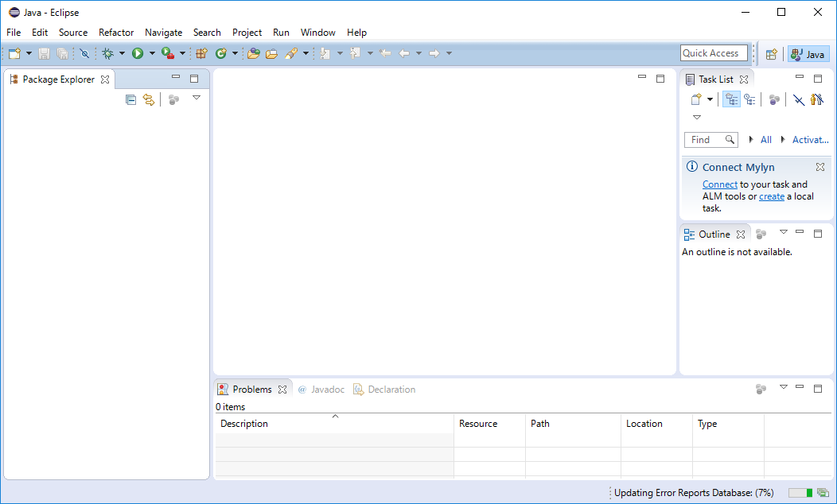Image resolution: width=837 pixels, height=504 pixels.
Task: Toggle Hide Completed Tasks icon
Action: tap(799, 99)
